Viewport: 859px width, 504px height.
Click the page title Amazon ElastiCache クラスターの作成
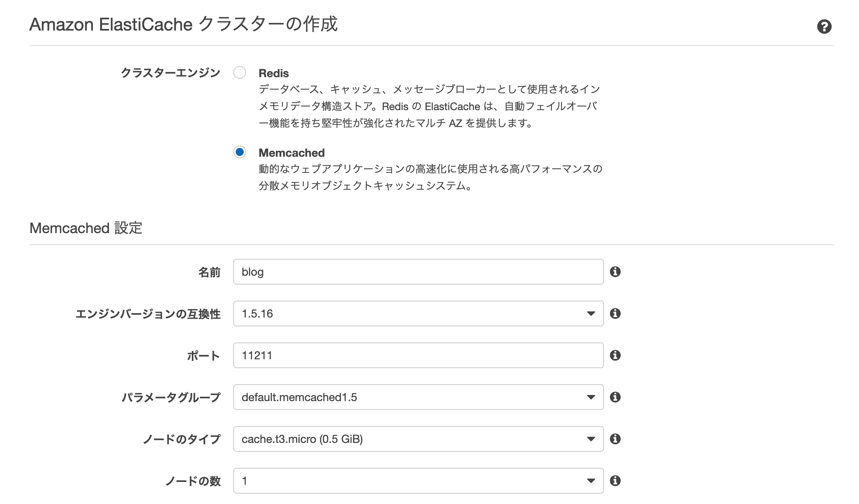click(x=183, y=24)
